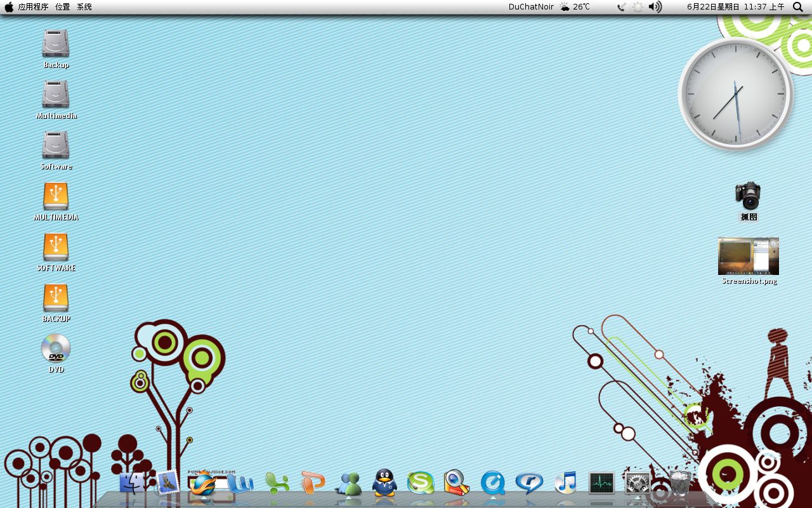The width and height of the screenshot is (812, 508).
Task: Open the Spotlight search magnifier
Action: coord(798,6)
